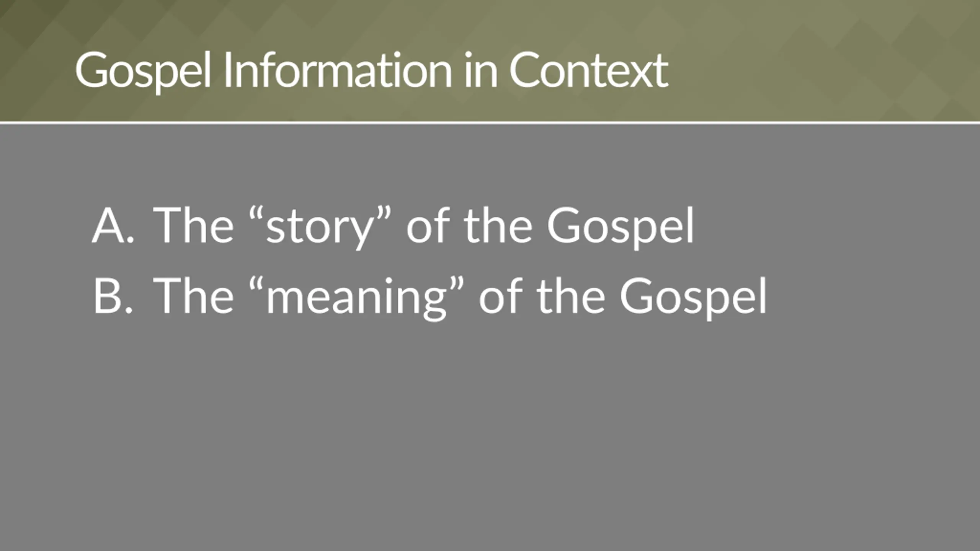Screen dimensions: 980x551
Task: Click "The" at the start of item B
Action: click(193, 295)
